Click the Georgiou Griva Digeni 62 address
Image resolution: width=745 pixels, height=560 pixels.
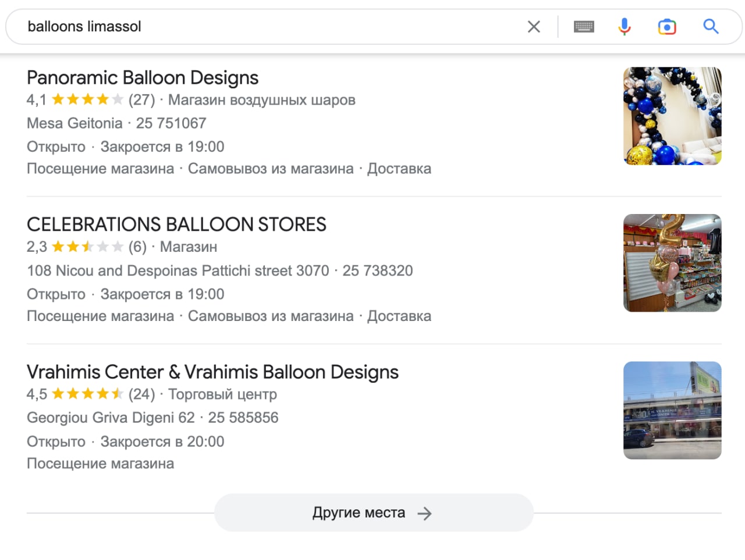coord(111,418)
